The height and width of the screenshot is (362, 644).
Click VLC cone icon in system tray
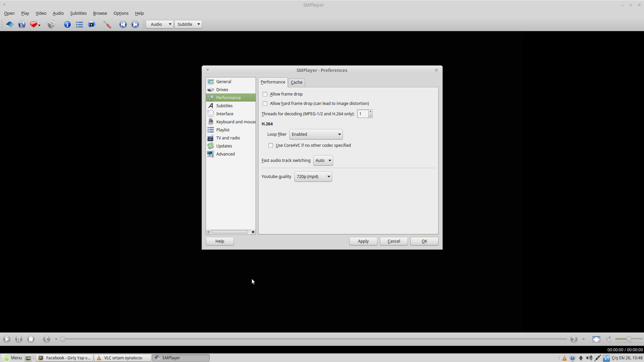[565, 358]
